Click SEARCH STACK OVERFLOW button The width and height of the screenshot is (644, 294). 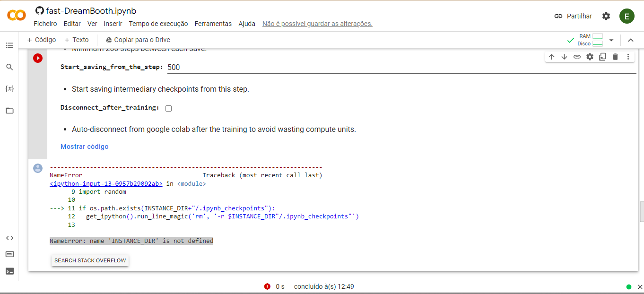pyautogui.click(x=90, y=260)
